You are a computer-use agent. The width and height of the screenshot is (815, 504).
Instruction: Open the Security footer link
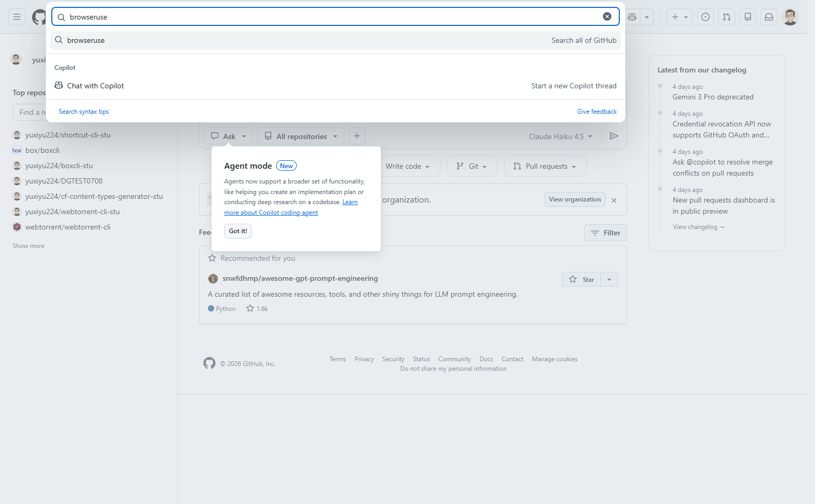click(x=393, y=359)
